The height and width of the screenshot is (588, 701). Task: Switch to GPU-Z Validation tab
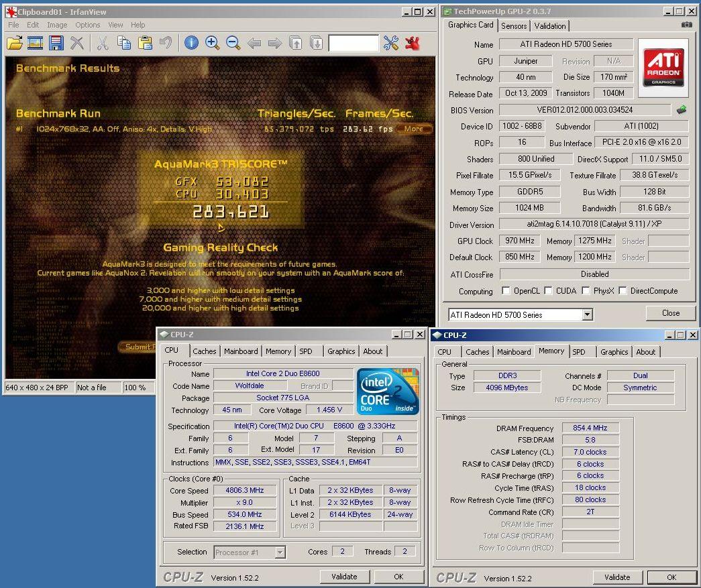[x=550, y=26]
